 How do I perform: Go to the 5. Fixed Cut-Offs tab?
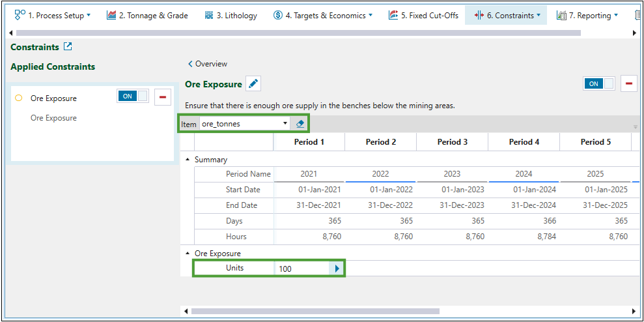point(423,16)
